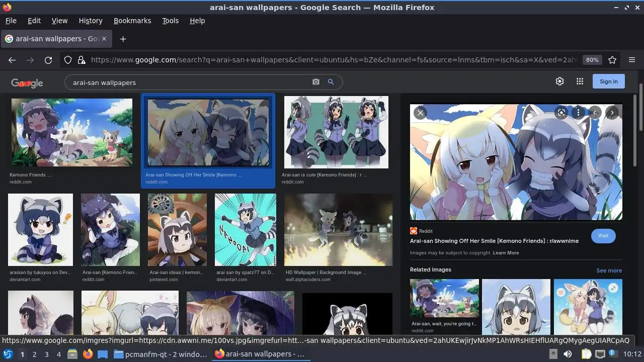Open HD Wallpaper alphacoders thumbnail
This screenshot has width=644, height=362.
pos(338,230)
